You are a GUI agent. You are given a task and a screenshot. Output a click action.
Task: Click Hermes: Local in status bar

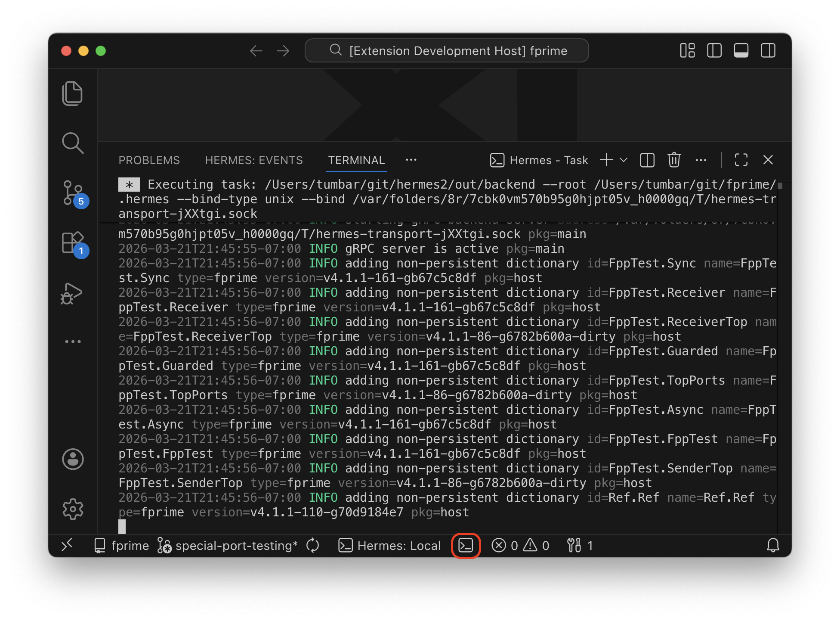click(389, 546)
